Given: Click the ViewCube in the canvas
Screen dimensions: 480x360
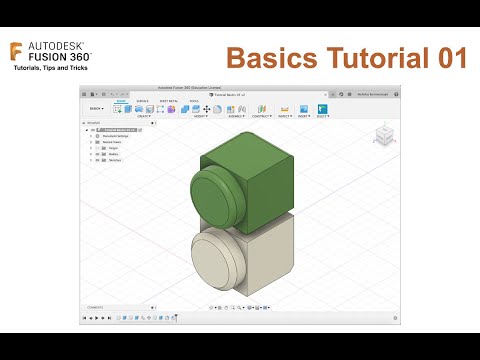Looking at the screenshot, I should click(x=384, y=135).
